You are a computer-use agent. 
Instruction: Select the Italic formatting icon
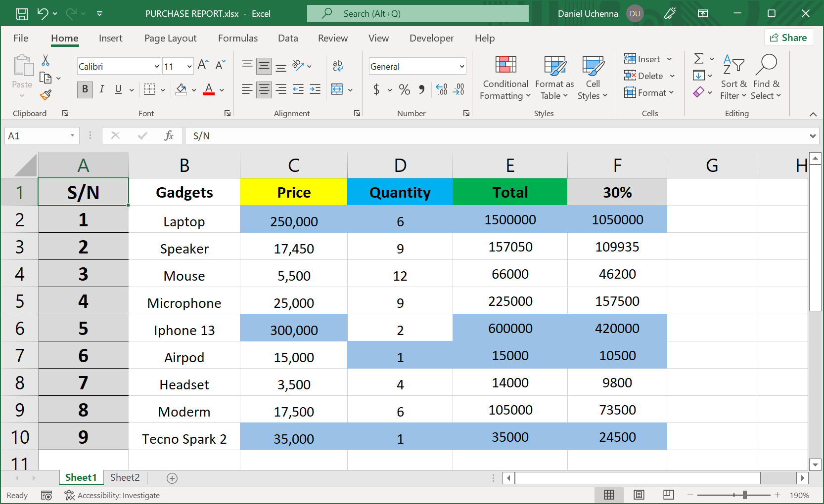[x=102, y=89]
